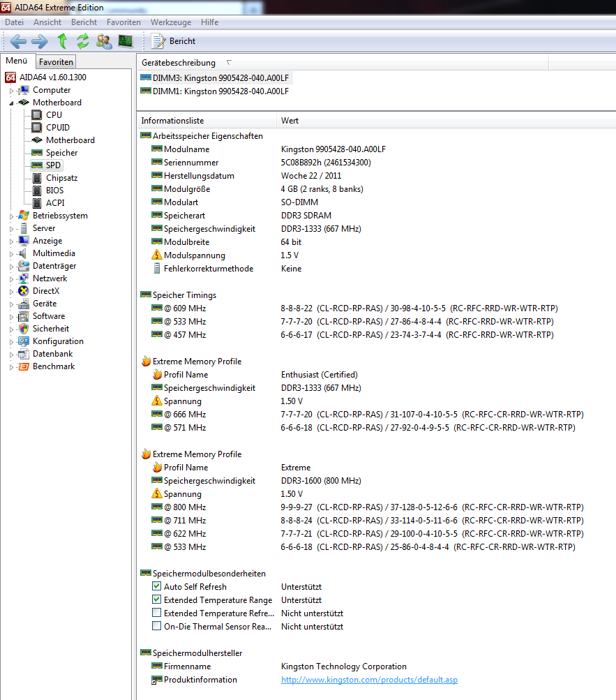616x700 pixels.
Task: Select the CPU item in tree
Action: pos(54,115)
